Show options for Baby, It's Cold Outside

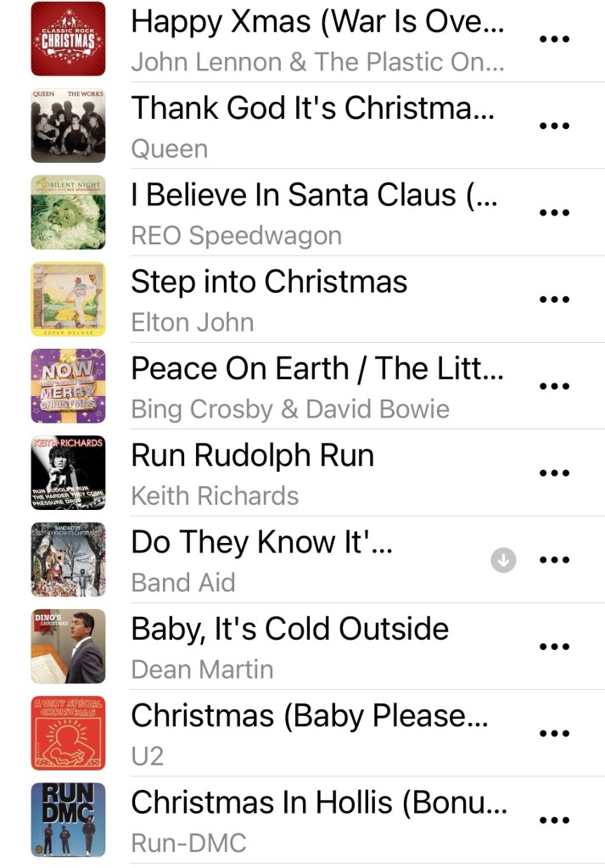click(554, 647)
